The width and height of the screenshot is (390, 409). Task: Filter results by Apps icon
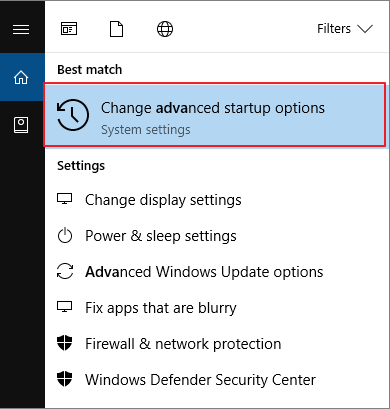coord(69,29)
